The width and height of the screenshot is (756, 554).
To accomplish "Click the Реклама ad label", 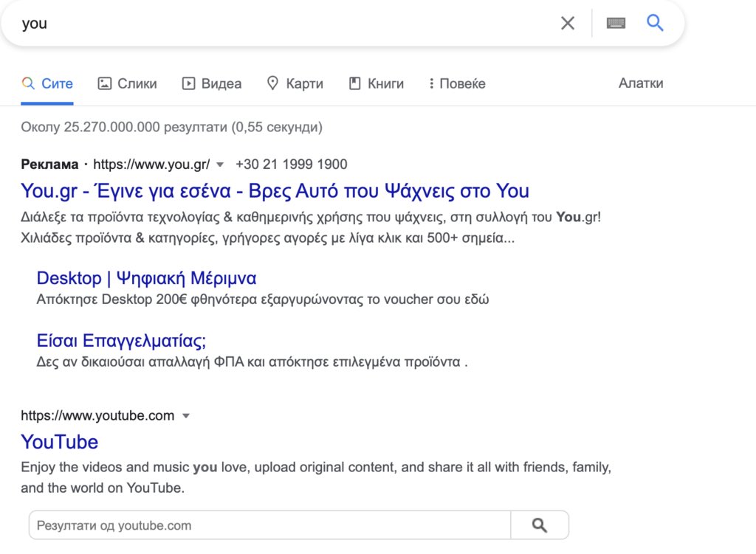I will point(49,165).
